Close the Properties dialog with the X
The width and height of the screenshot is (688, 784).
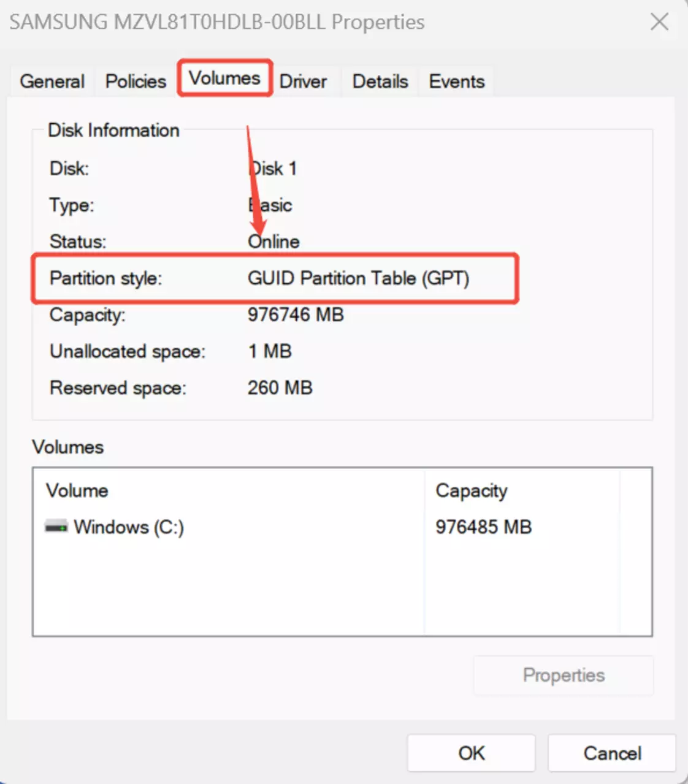coord(659,23)
